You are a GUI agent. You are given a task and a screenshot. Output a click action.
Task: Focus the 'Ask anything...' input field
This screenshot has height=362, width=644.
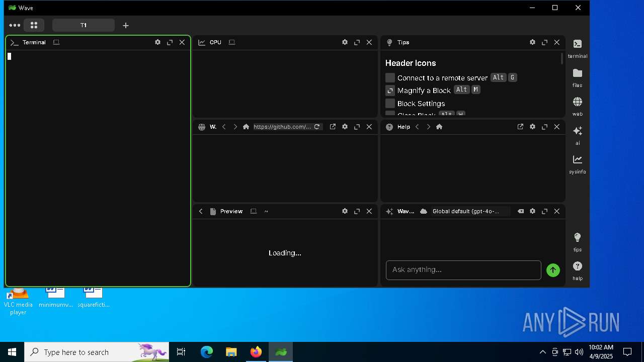(x=463, y=270)
